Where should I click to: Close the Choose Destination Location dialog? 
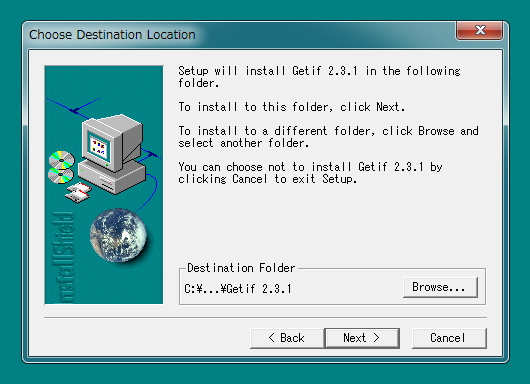[479, 30]
